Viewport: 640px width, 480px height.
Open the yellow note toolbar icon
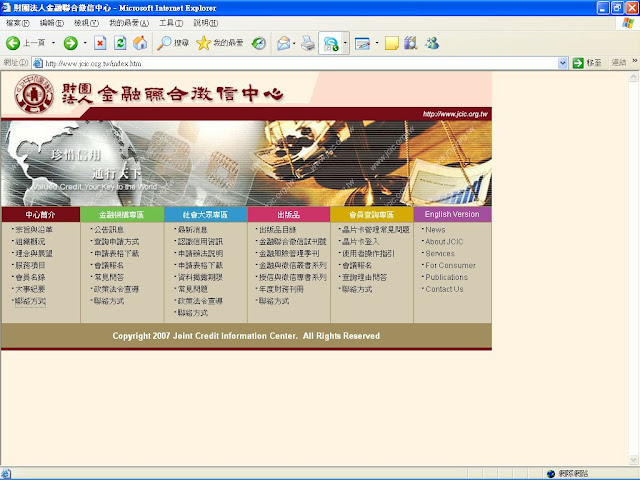pos(391,43)
